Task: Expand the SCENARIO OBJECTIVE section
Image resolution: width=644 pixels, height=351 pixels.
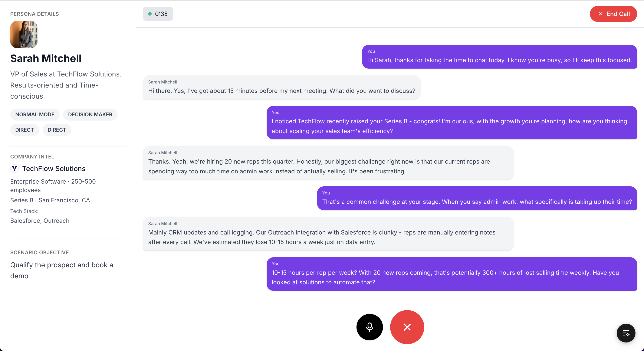Action: 39,253
